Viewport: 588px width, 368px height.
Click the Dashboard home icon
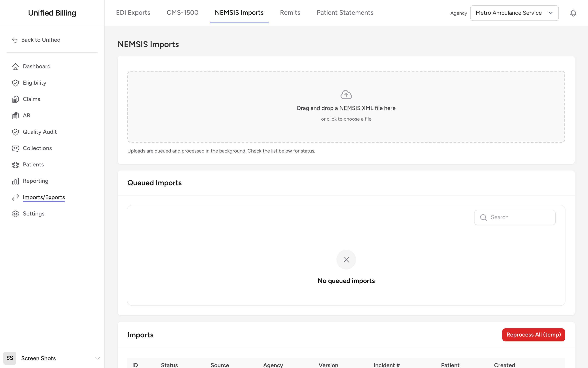click(16, 67)
